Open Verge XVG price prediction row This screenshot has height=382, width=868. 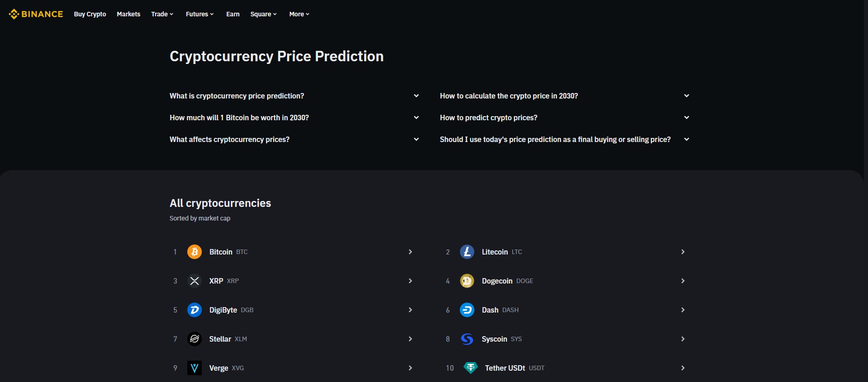coord(410,368)
